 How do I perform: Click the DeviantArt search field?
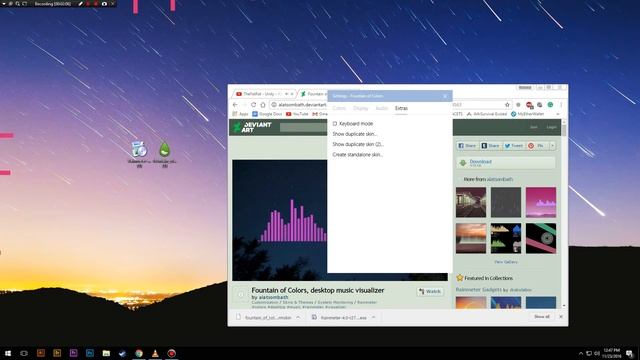click(303, 127)
